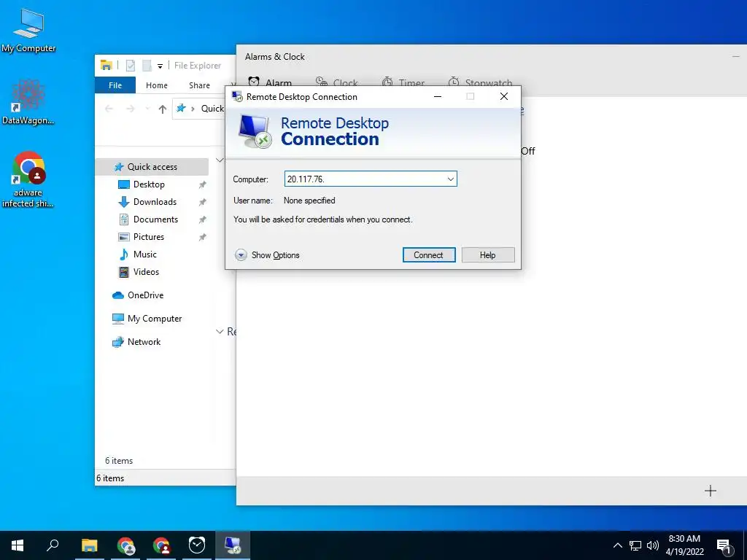Click the Windows Start button
This screenshot has height=560, width=747.
point(18,545)
